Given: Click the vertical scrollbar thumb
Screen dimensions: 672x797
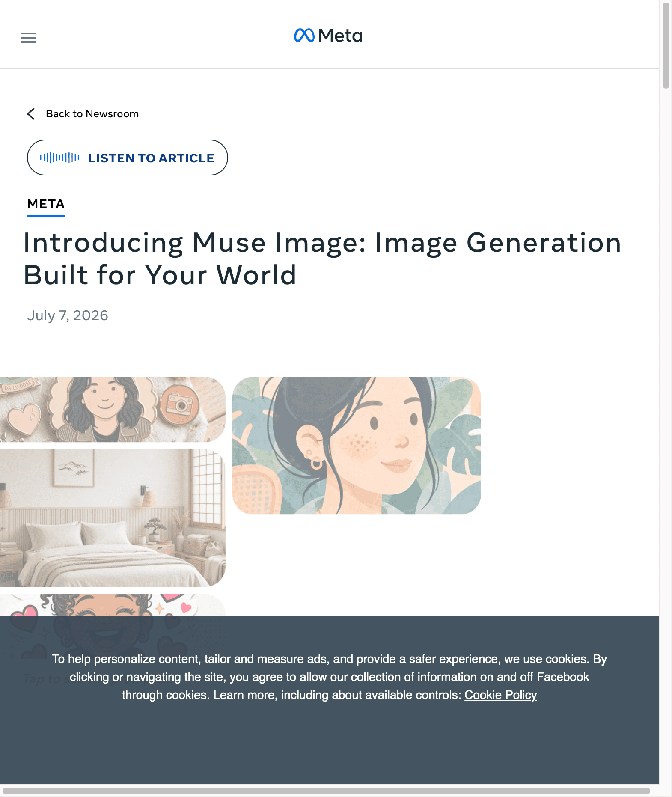Looking at the screenshot, I should [x=666, y=45].
